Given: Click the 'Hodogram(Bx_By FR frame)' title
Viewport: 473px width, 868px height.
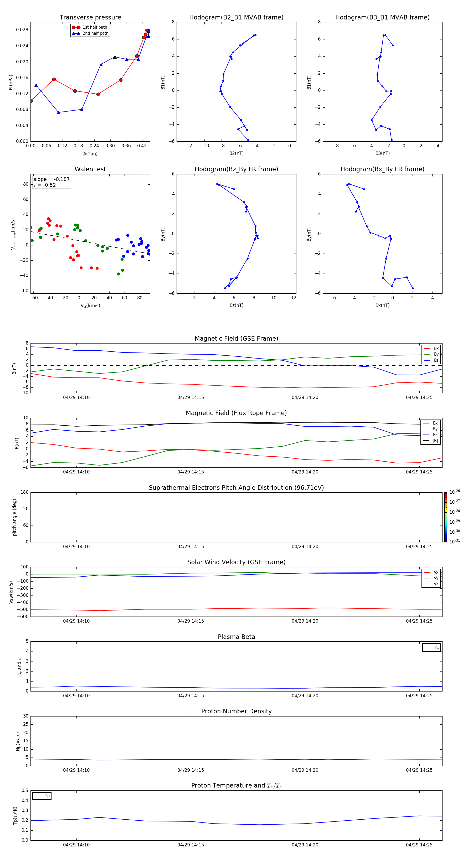Looking at the screenshot, I should coord(382,169).
